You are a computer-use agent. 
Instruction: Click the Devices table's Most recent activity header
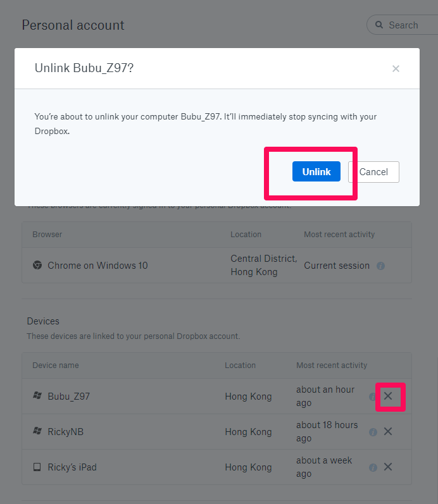click(332, 365)
